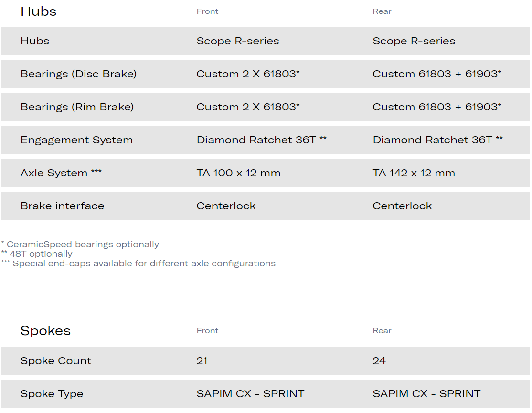532x413 pixels.
Task: Select the 48T optionally footnote
Action: click(x=37, y=254)
